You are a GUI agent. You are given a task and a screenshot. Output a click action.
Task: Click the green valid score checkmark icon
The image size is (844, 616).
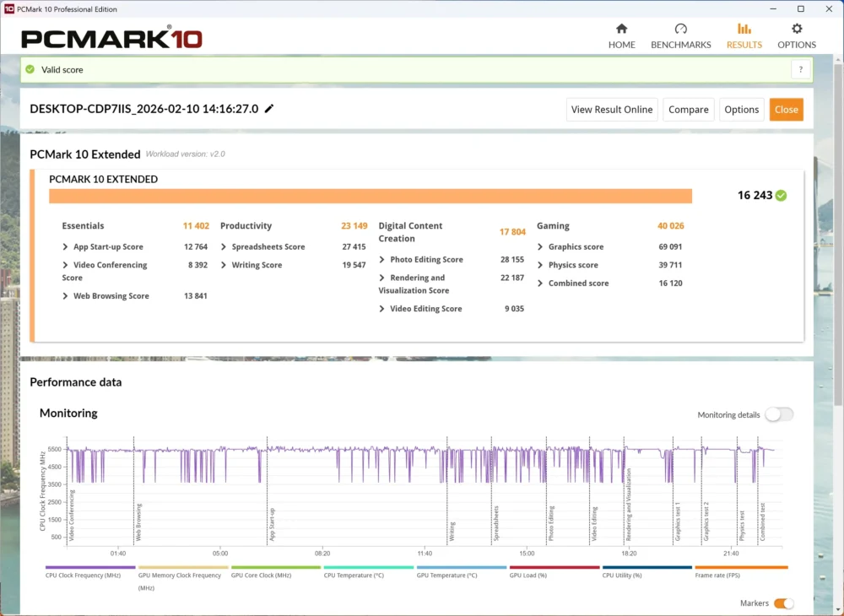(30, 69)
